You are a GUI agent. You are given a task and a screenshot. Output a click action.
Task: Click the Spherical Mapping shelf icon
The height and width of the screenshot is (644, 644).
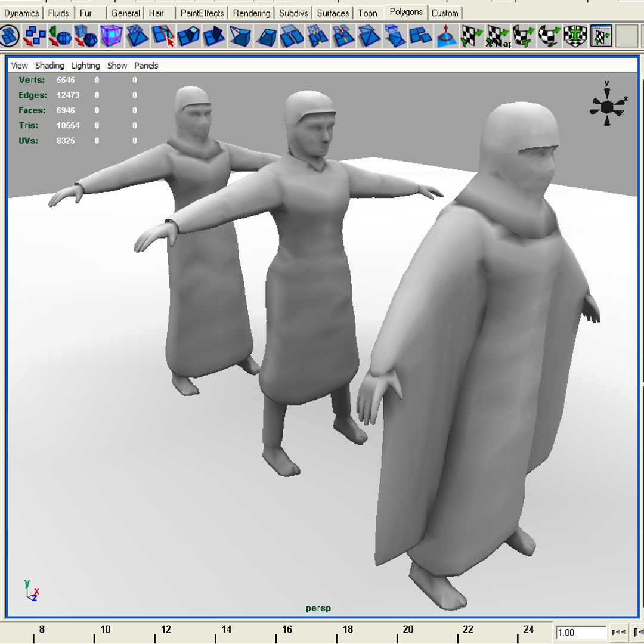point(549,36)
